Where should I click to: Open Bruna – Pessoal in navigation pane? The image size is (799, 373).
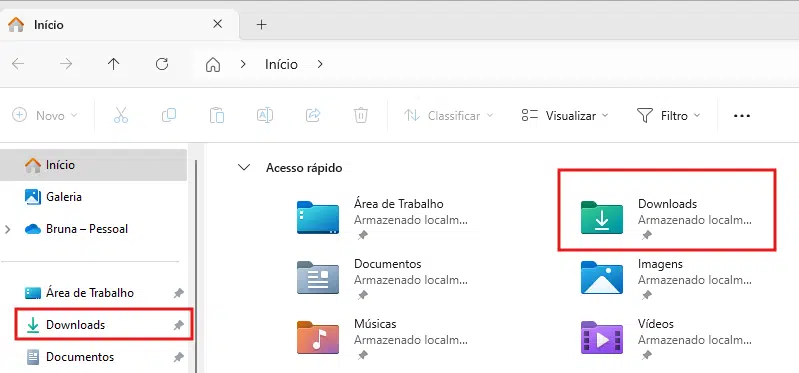[x=93, y=229]
